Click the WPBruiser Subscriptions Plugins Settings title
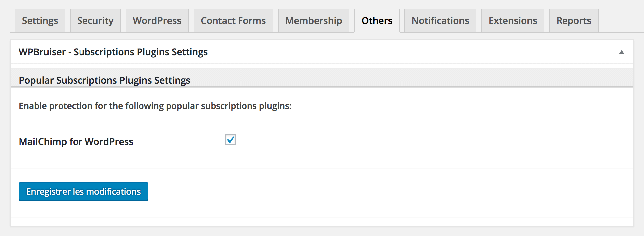 click(113, 52)
